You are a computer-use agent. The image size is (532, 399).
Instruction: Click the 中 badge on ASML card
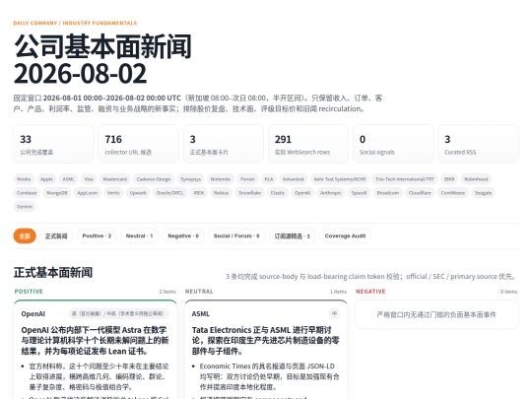point(335,314)
